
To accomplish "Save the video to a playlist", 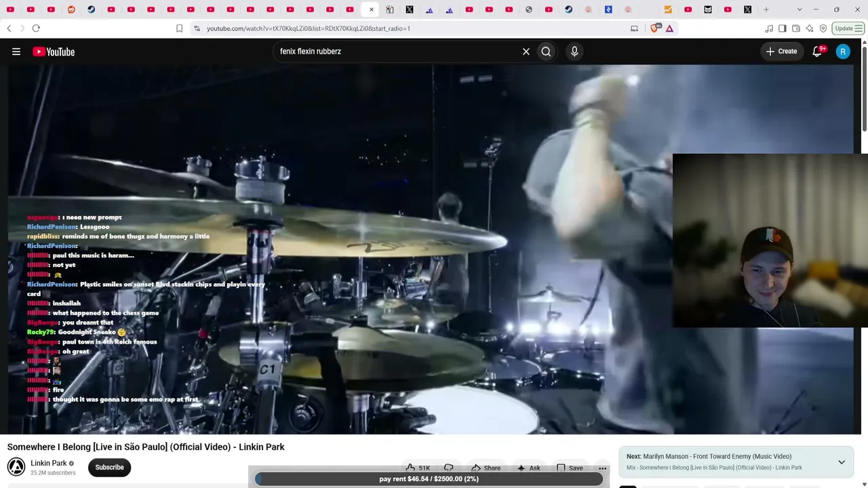I will pos(568,468).
